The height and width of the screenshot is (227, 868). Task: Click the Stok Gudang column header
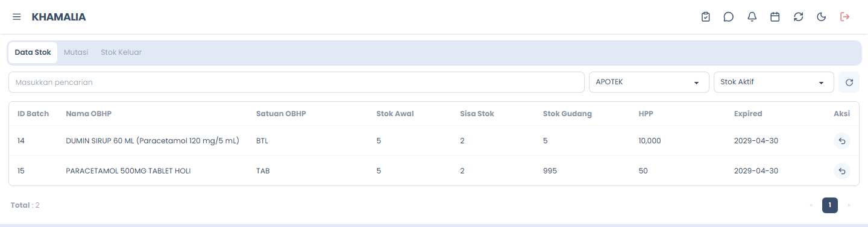tap(567, 114)
